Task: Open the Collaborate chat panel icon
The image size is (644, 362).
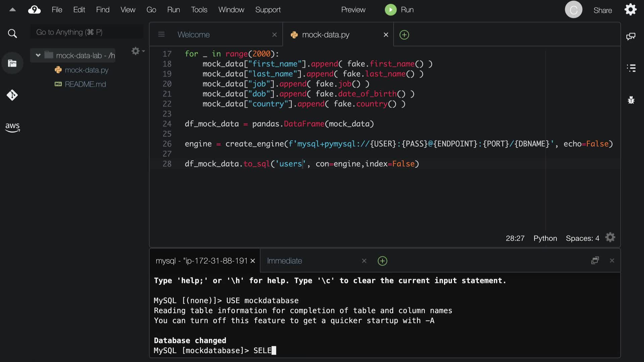Action: point(631,36)
